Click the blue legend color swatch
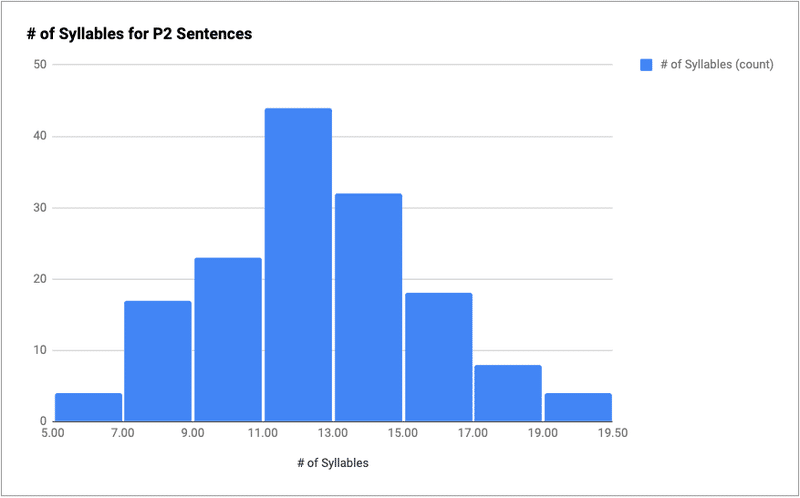This screenshot has width=800, height=498. tap(646, 65)
